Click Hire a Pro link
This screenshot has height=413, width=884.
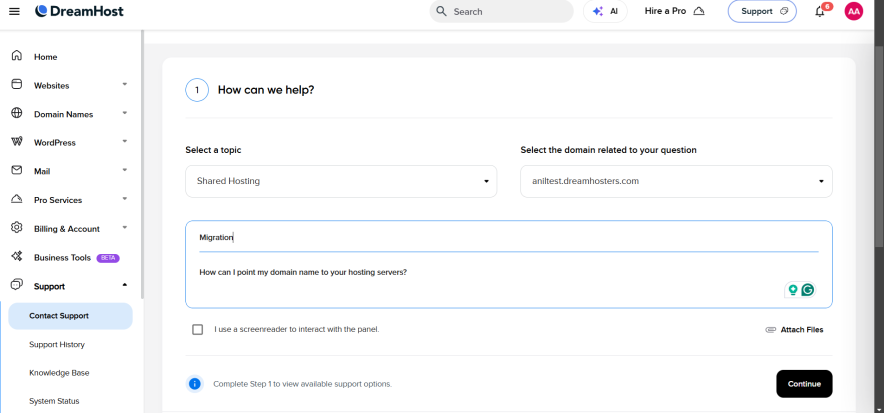(665, 11)
